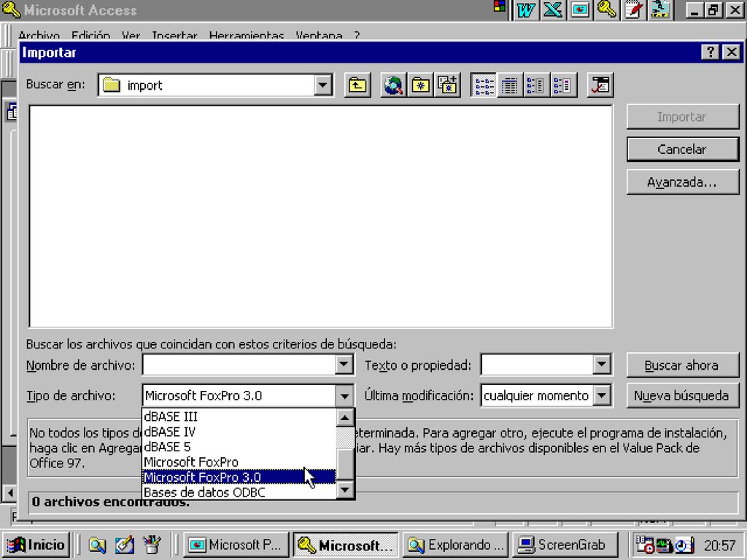Choose dBASE III from file type list
Image resolution: width=747 pixels, height=560 pixels.
239,416
